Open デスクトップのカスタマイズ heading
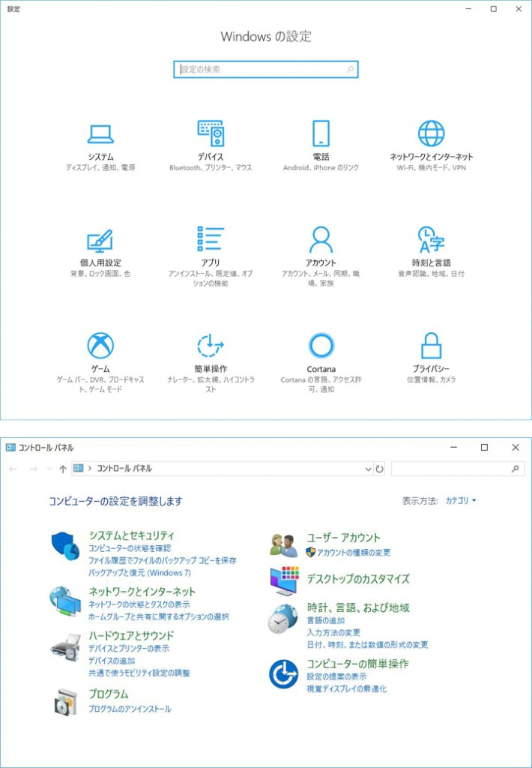Image resolution: width=532 pixels, height=768 pixels. point(358,579)
